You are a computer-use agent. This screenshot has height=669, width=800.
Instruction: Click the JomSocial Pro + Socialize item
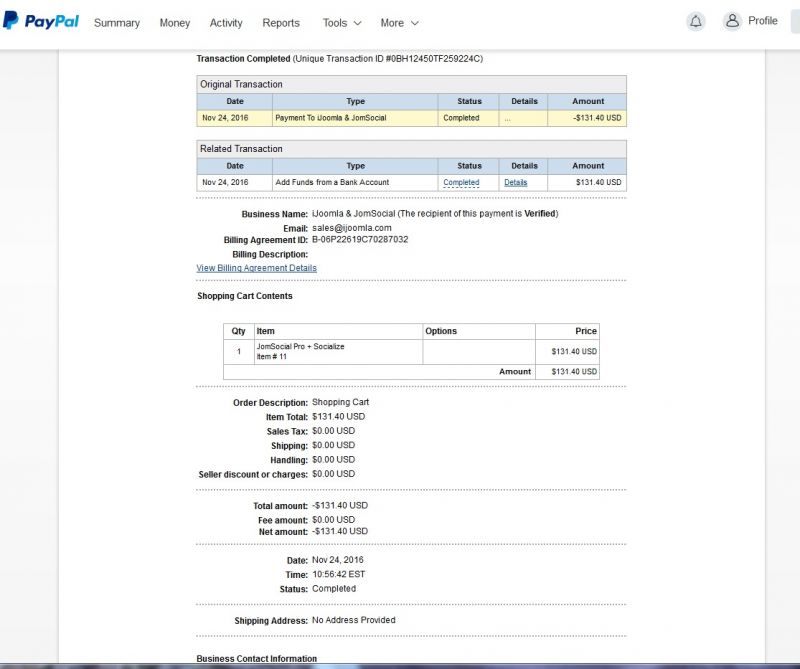coord(301,346)
